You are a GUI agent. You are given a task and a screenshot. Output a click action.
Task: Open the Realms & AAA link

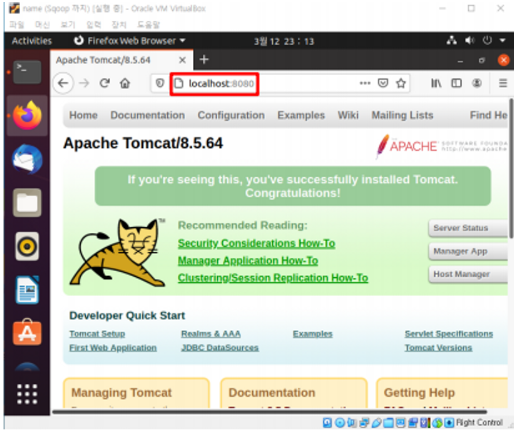tap(211, 334)
